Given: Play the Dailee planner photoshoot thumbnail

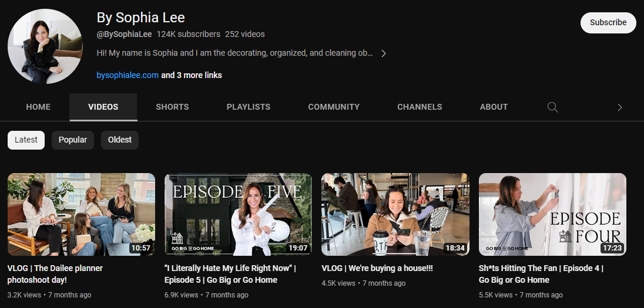Looking at the screenshot, I should (x=81, y=215).
